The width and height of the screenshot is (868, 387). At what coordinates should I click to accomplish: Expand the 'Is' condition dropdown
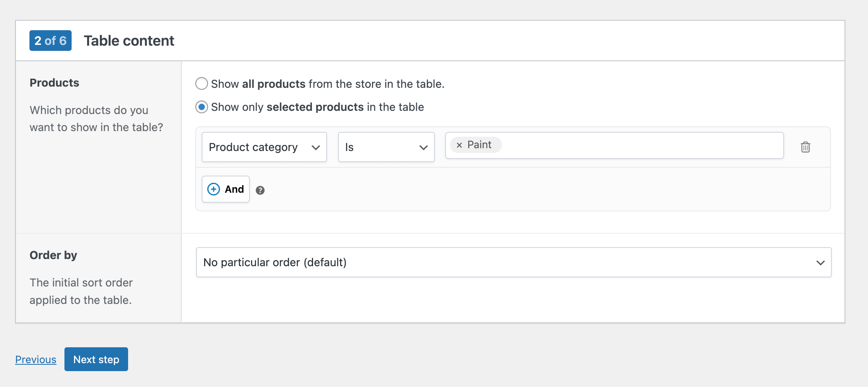(x=386, y=147)
